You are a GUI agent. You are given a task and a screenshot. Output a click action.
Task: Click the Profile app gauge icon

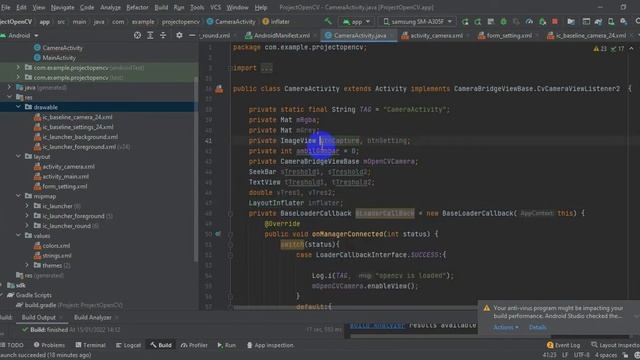[x=529, y=22]
